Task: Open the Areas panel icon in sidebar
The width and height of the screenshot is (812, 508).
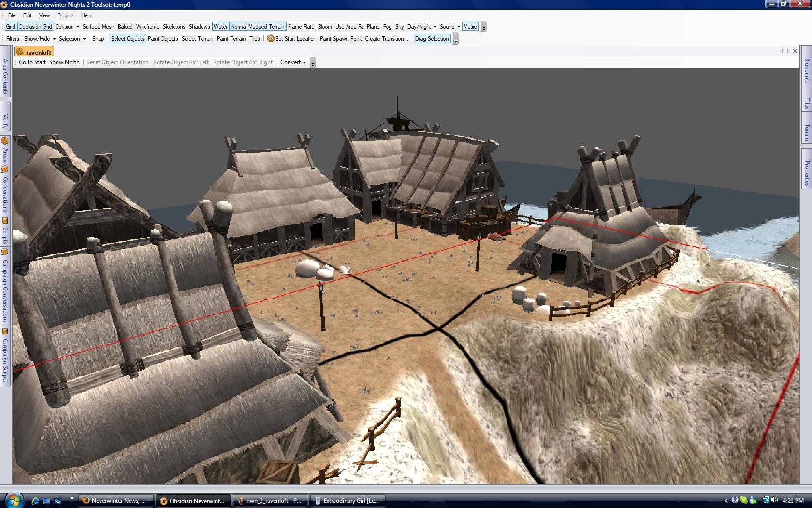Action: click(x=5, y=141)
